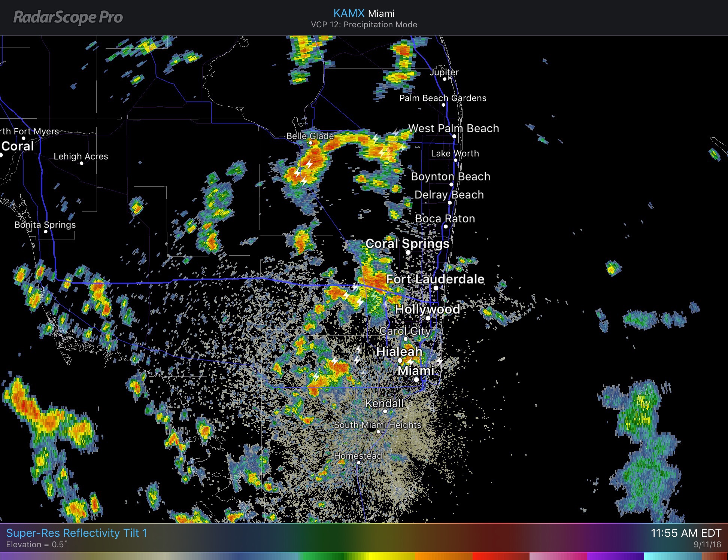Click lightning strike icon just east of Miami
The height and width of the screenshot is (560, 728).
coord(439,362)
